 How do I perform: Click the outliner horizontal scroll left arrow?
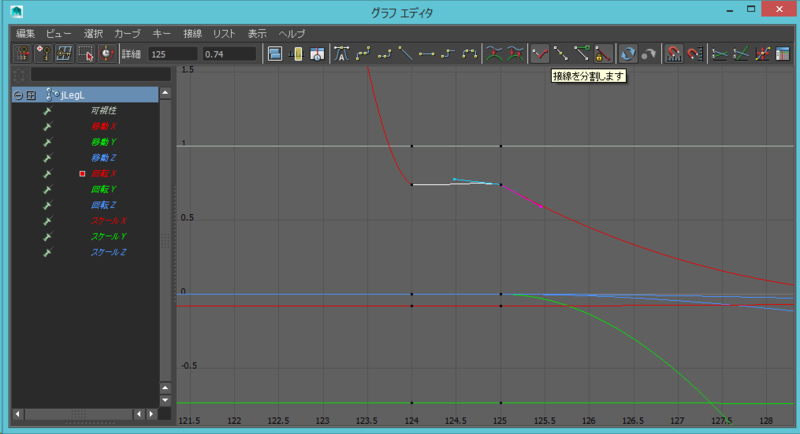[17, 414]
